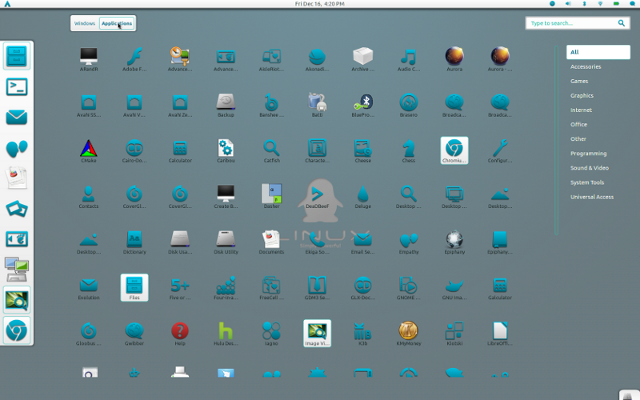
Task: Select Sound & Video category
Action: tap(589, 168)
